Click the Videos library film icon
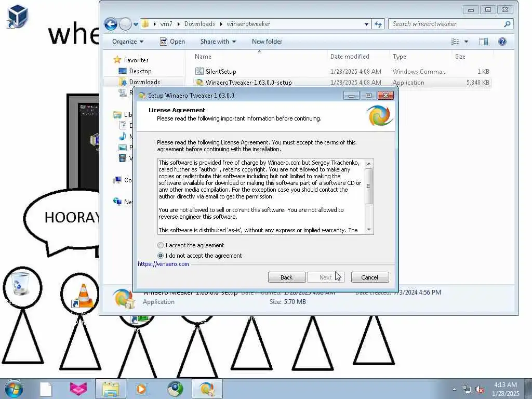532x399 pixels. point(123,158)
